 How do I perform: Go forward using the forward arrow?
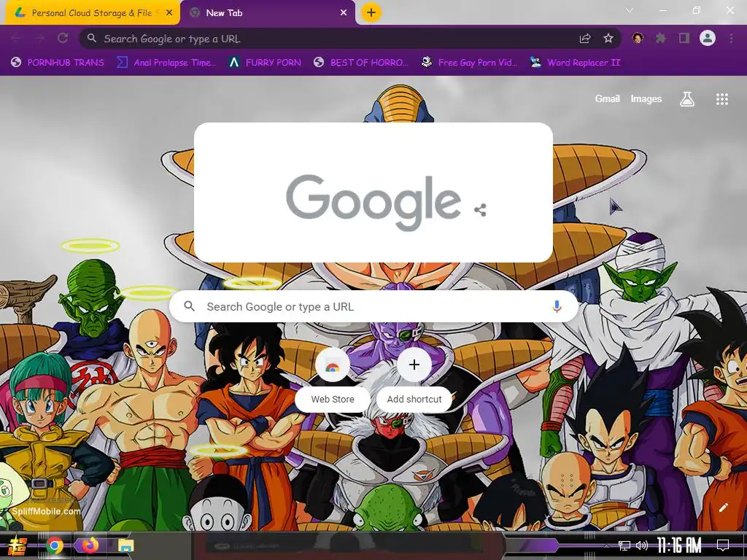point(39,38)
